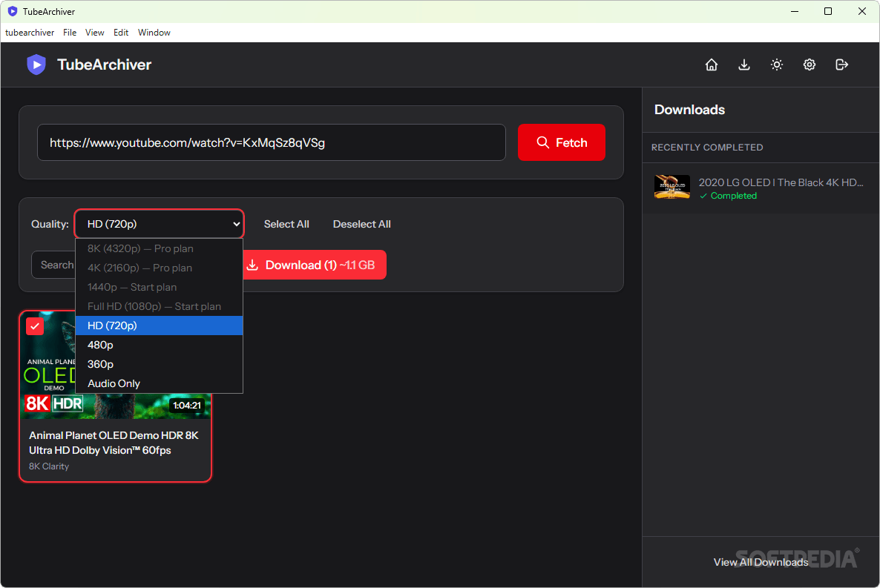Click the Downloads panel heading
Image resolution: width=880 pixels, height=588 pixels.
coord(689,110)
